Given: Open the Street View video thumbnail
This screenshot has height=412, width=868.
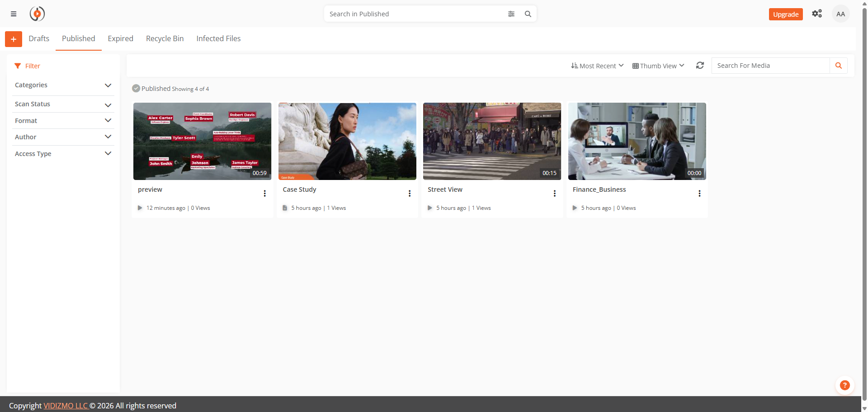Looking at the screenshot, I should (x=492, y=141).
